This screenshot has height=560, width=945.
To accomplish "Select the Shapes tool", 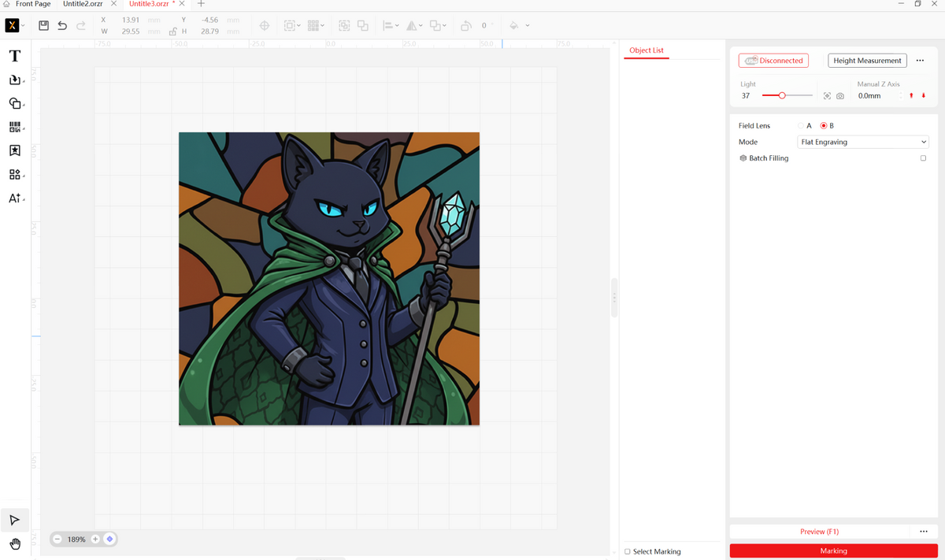I will pyautogui.click(x=14, y=103).
